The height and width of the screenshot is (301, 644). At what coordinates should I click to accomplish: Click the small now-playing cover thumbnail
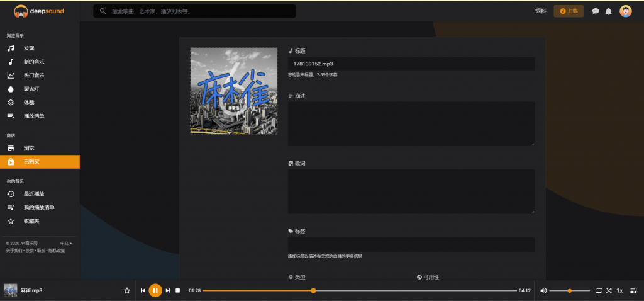click(10, 290)
